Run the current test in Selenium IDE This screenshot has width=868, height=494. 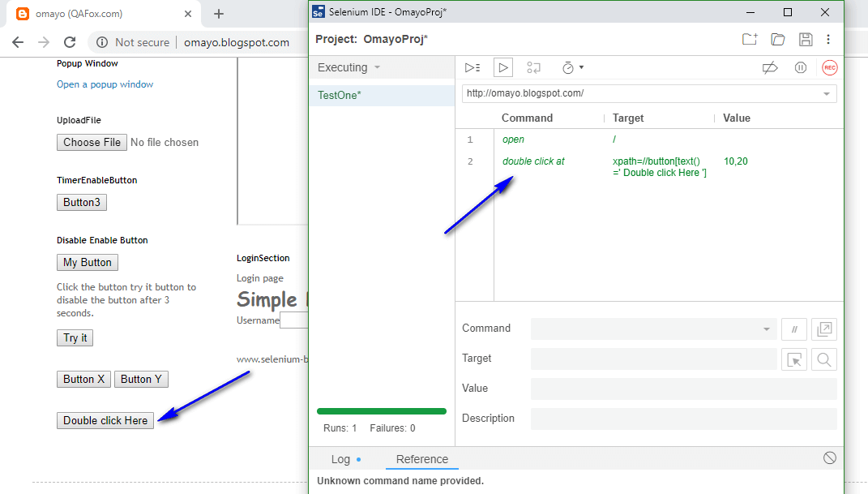tap(503, 67)
